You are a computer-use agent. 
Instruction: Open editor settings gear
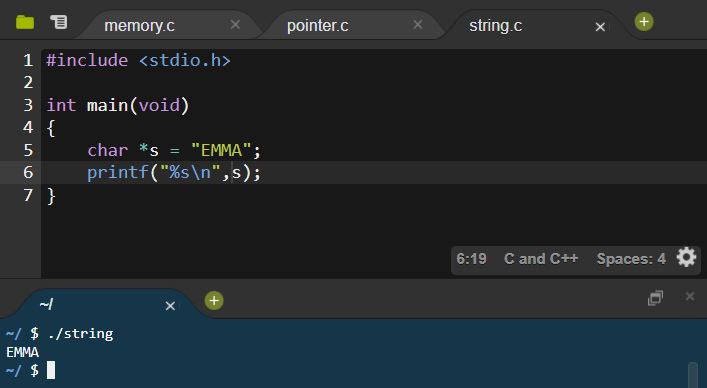pos(686,258)
